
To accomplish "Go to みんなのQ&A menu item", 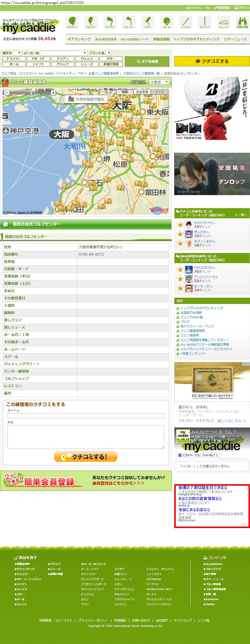I will click(x=106, y=39).
